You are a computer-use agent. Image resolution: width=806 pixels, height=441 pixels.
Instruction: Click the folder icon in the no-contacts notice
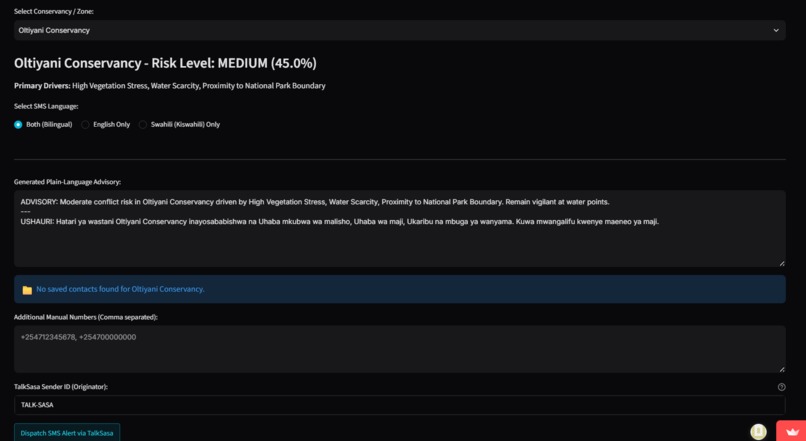pos(27,290)
